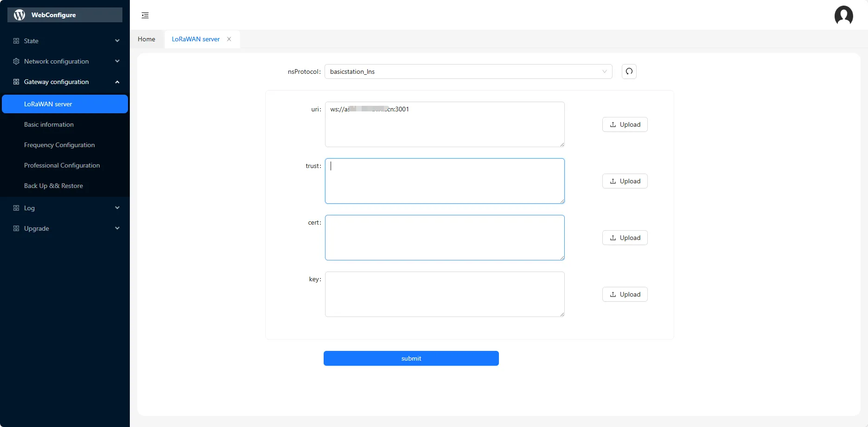868x427 pixels.
Task: Expand the Upgrade menu chevron
Action: [x=117, y=228]
